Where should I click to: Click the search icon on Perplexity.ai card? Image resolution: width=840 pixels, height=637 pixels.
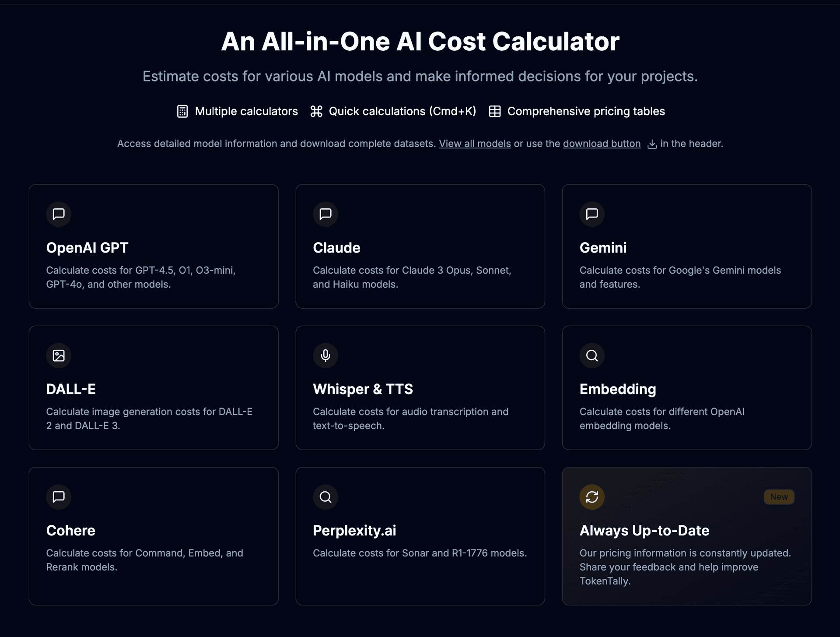pyautogui.click(x=325, y=497)
